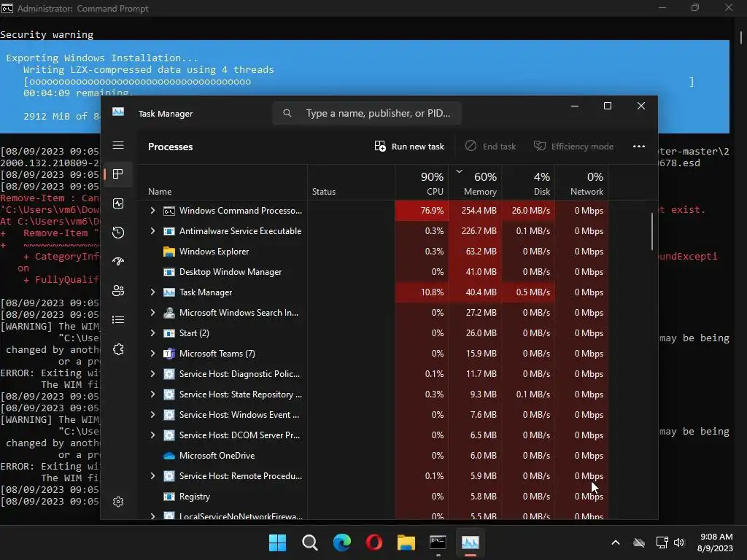Select the Desktop Window Manager row
Viewport: 747px width, 560px height.
point(373,272)
